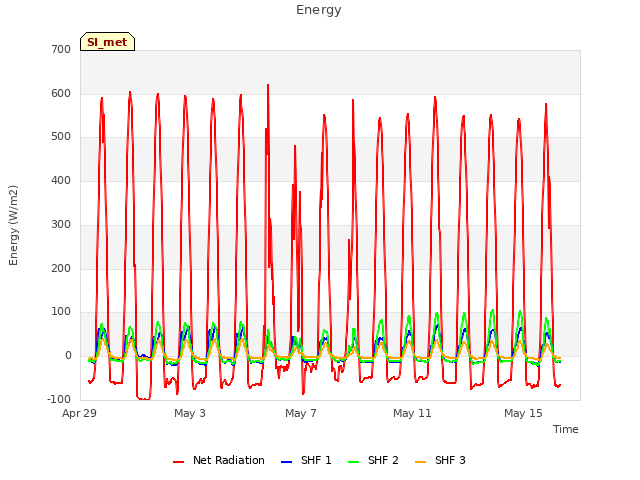Click the SI_met annotation label

[x=107, y=42]
